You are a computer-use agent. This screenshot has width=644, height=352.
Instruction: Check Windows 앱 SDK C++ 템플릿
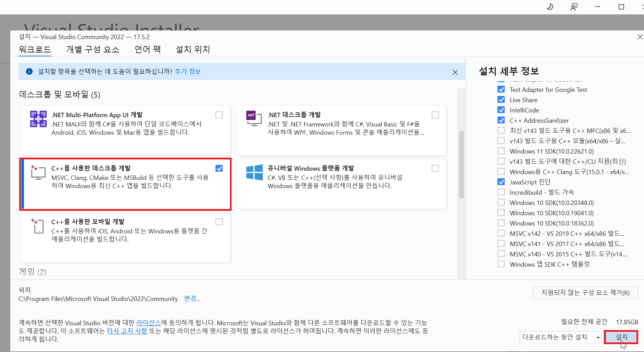pos(501,264)
